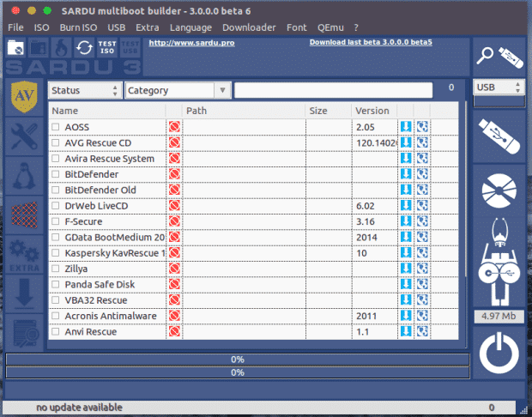Image resolution: width=532 pixels, height=417 pixels.
Task: Open the Language menu
Action: click(190, 27)
